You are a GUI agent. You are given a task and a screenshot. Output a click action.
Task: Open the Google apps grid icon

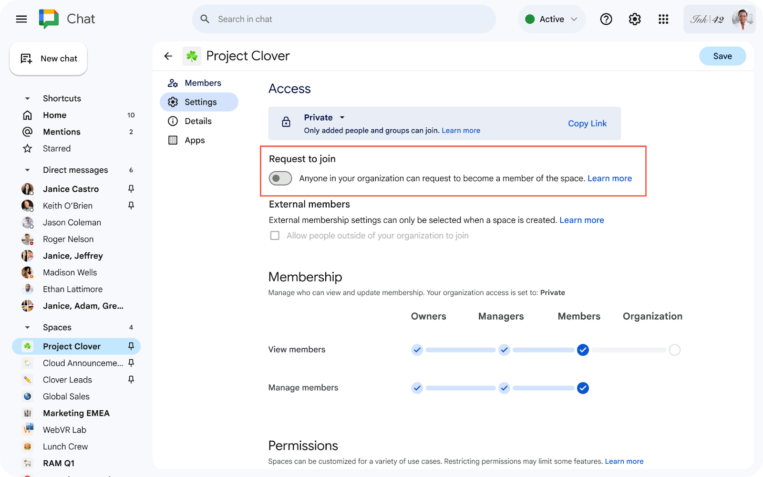(663, 19)
